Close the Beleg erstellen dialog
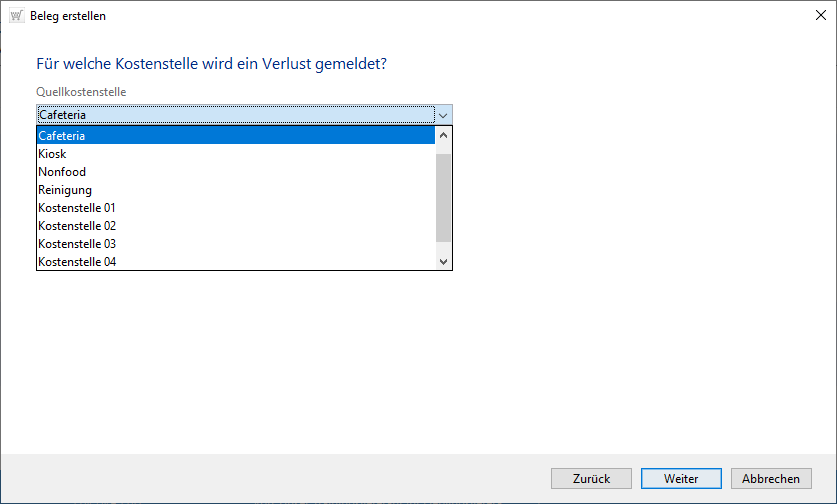 click(x=817, y=16)
